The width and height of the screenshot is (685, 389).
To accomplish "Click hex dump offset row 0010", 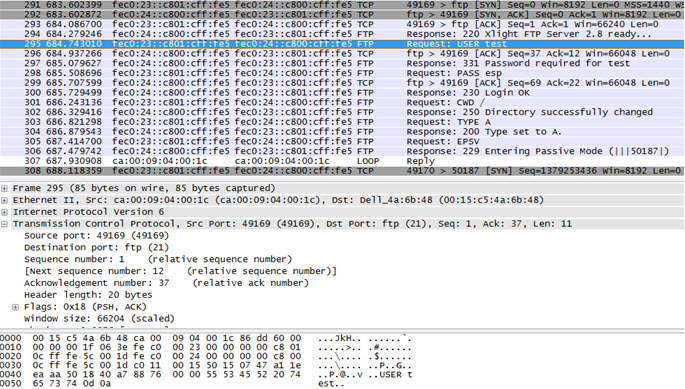I will click(x=10, y=347).
